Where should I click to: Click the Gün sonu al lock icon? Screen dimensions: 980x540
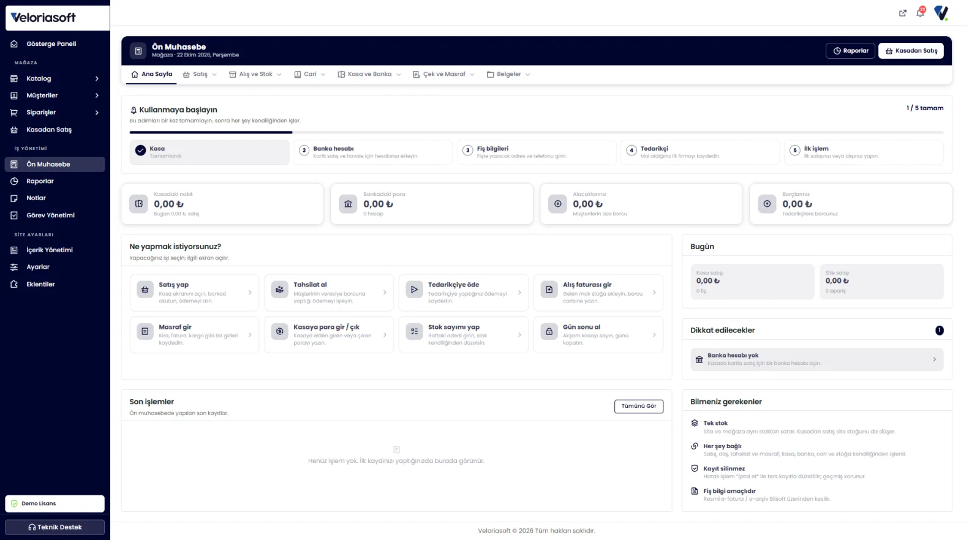point(549,331)
